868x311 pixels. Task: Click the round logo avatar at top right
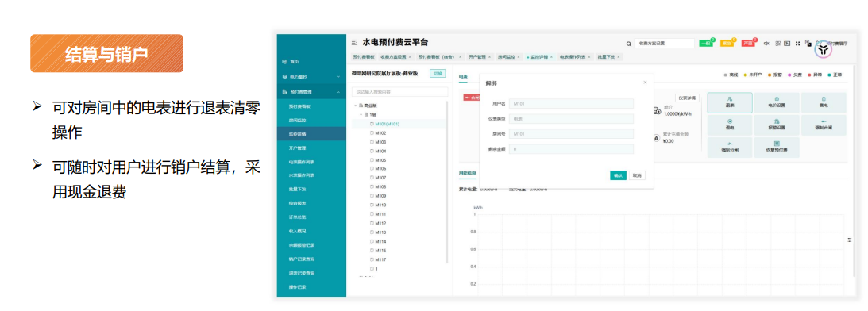[x=824, y=49]
